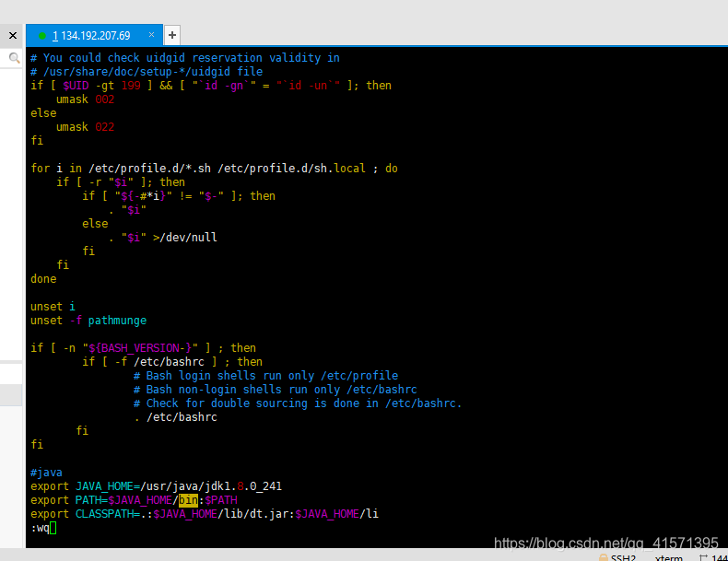Click the 'export JAVA_HOME=' line
The height and width of the screenshot is (561, 728).
156,486
